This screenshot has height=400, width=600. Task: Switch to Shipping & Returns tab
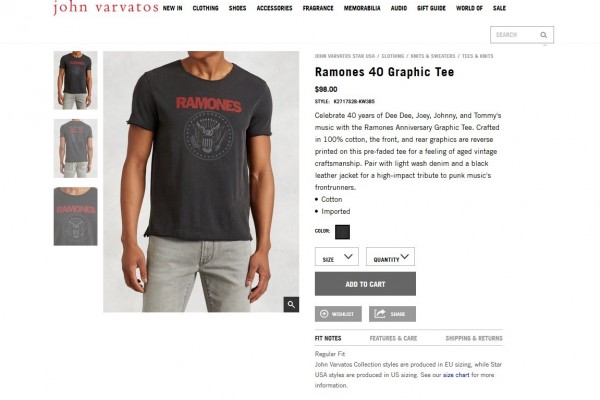(x=474, y=338)
